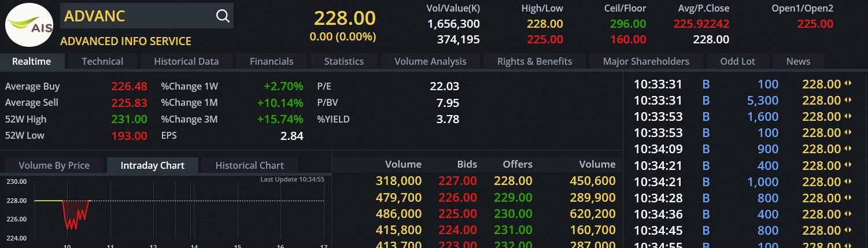Click the P/BV value 7.95
Image resolution: width=868 pixels, height=248 pixels.
coord(449,103)
